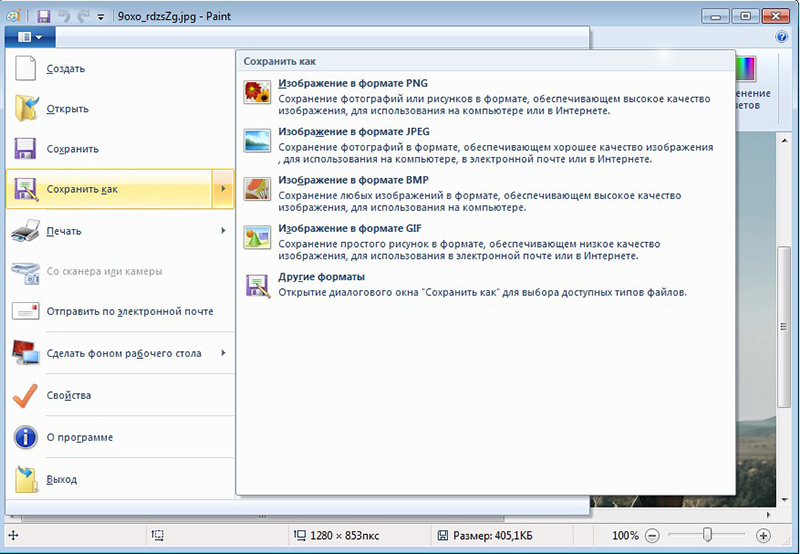Choose Открыть from the file menu
This screenshot has width=800, height=554.
(120, 109)
